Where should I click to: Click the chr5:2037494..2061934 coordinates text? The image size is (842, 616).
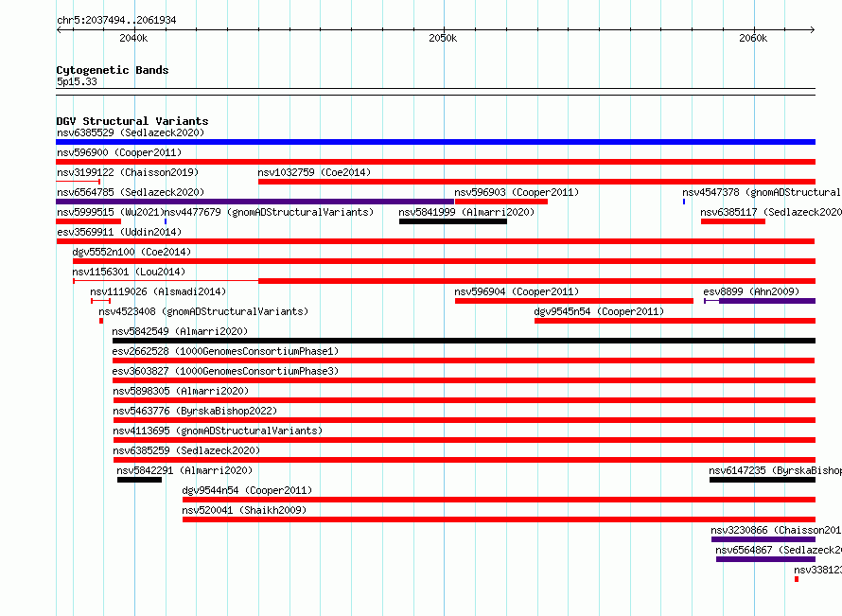coord(116,20)
